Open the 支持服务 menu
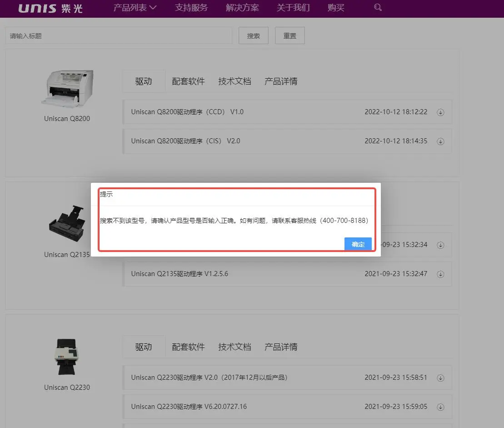This screenshot has height=428, width=504. [x=191, y=8]
